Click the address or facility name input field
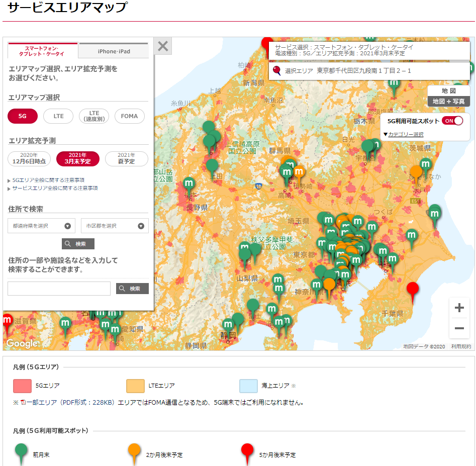Image resolution: width=476 pixels, height=466 pixels. [x=59, y=289]
